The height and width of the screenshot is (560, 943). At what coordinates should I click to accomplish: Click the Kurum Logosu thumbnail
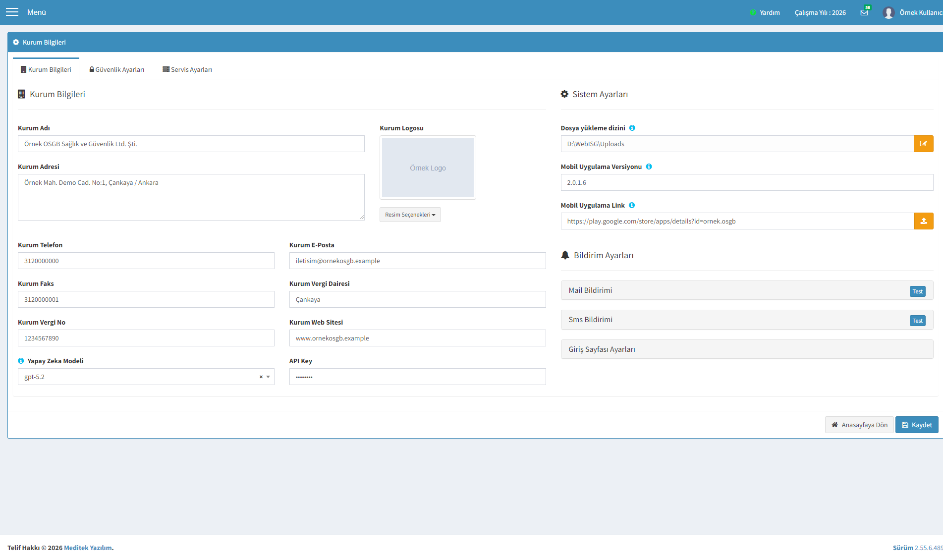click(x=428, y=168)
